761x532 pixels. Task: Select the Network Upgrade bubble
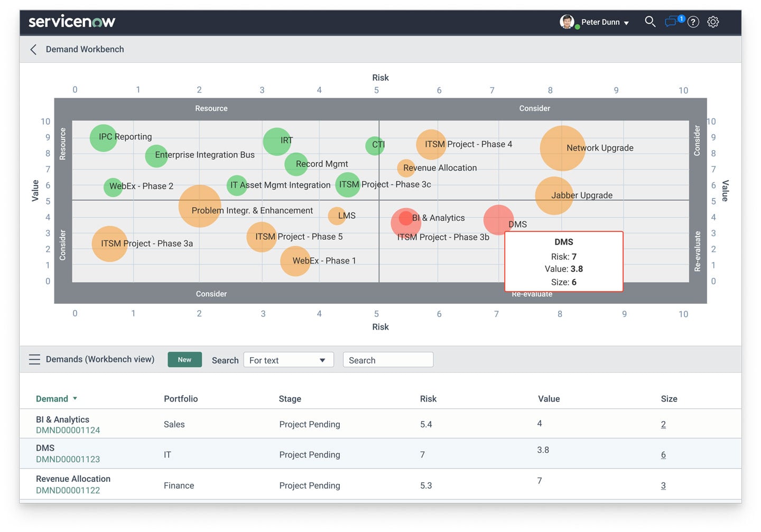tap(562, 148)
